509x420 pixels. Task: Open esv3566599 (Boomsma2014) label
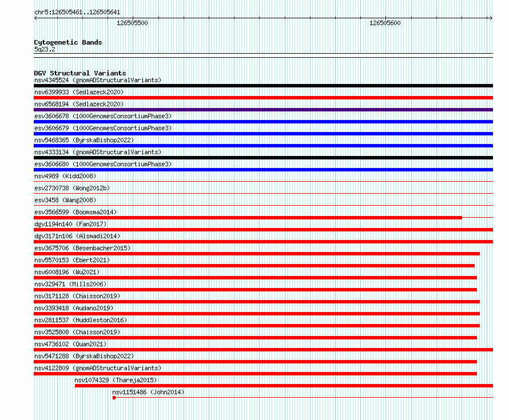pyautogui.click(x=75, y=212)
